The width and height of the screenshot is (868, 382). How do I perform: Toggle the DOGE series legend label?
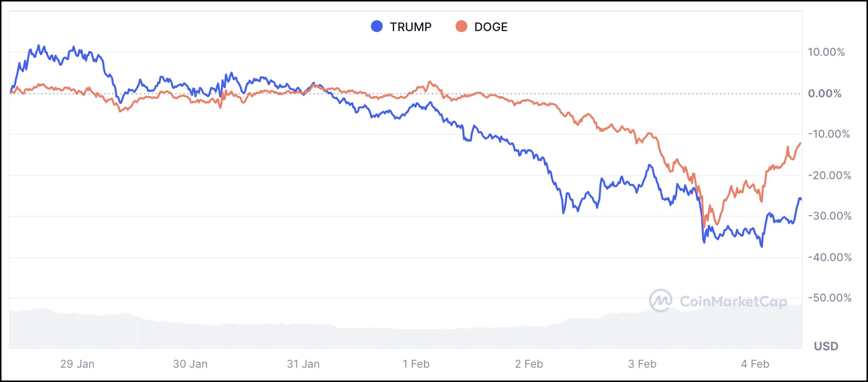pyautogui.click(x=491, y=27)
